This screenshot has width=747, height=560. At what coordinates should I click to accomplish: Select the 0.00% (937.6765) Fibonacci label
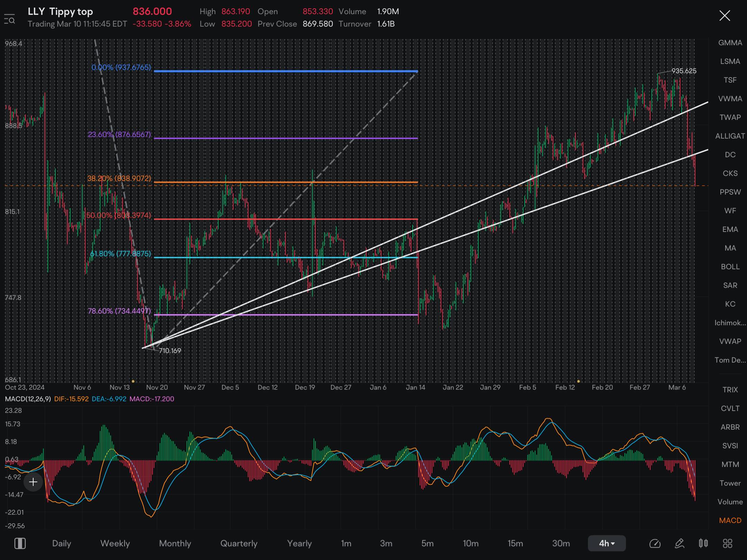pos(121,67)
